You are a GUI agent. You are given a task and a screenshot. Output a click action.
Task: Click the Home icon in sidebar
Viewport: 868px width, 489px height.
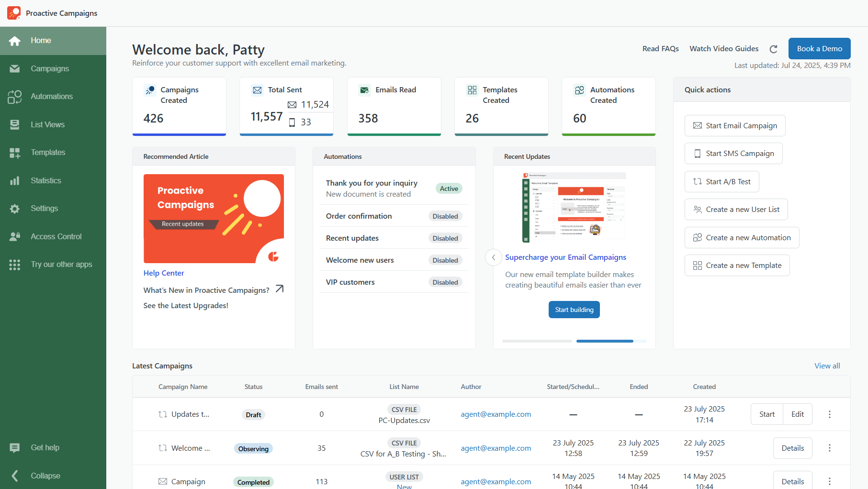(x=15, y=41)
